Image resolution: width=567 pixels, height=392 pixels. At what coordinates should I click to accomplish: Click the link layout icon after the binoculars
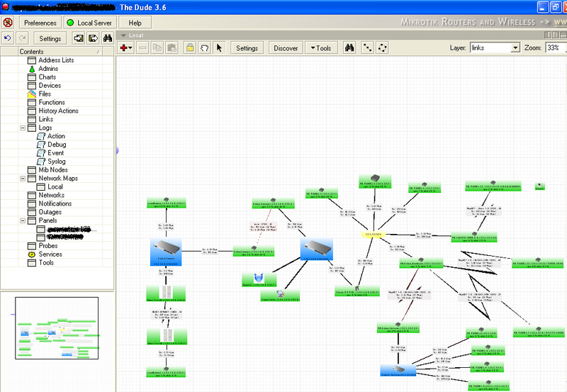tap(367, 47)
